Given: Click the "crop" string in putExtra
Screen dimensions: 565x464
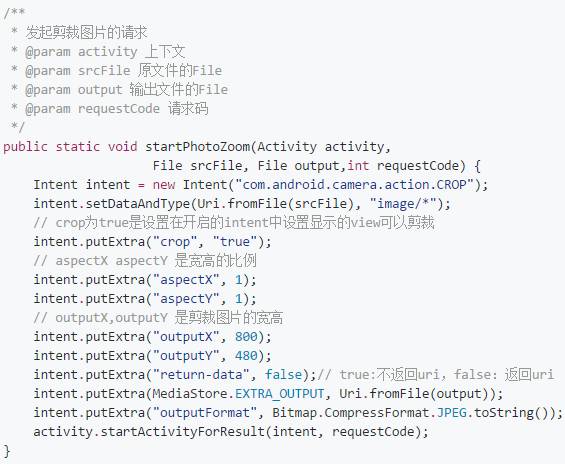Looking at the screenshot, I should tap(175, 242).
